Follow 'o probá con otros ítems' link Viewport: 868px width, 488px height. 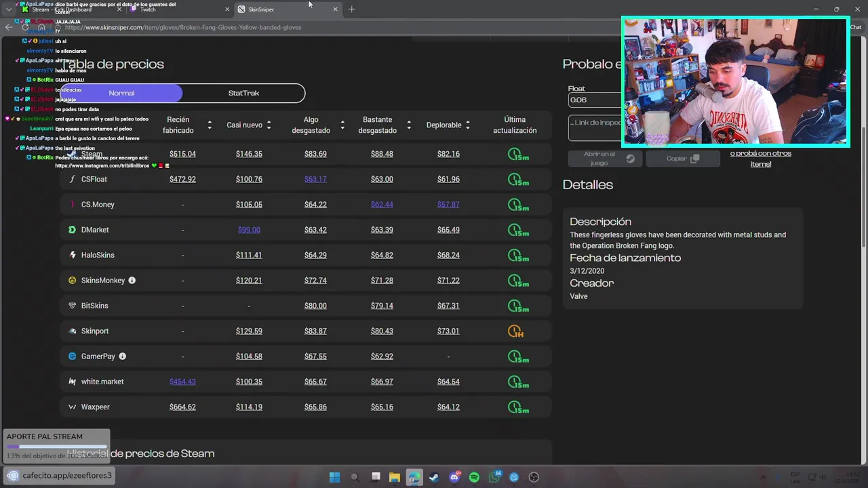click(x=761, y=159)
